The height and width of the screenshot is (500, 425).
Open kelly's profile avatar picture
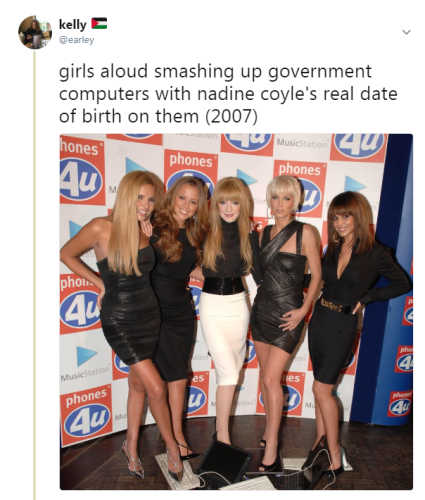pyautogui.click(x=35, y=32)
